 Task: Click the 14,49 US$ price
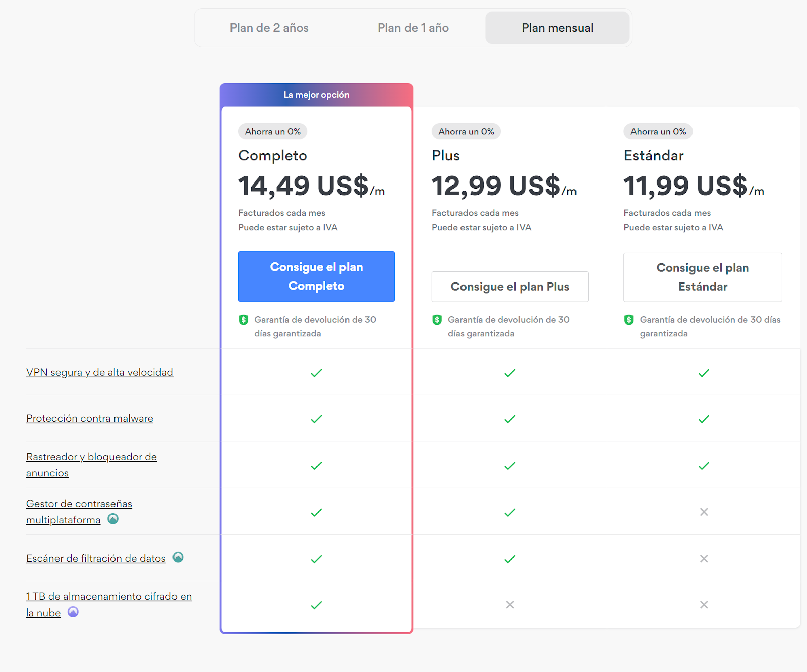point(312,186)
